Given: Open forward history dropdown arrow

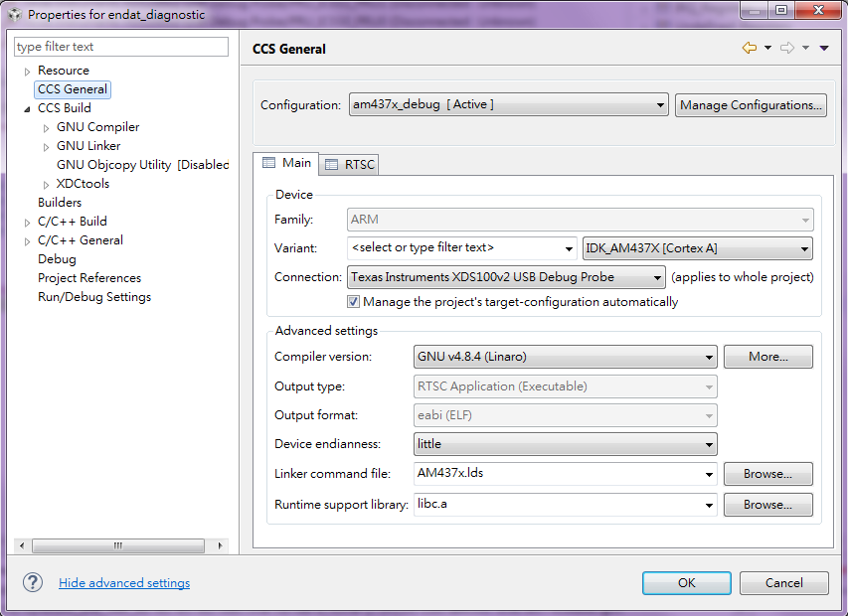Looking at the screenshot, I should click(x=805, y=48).
